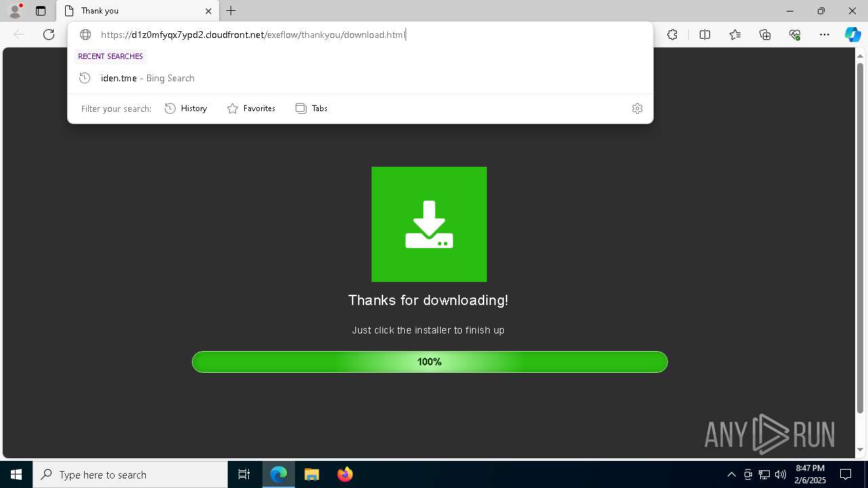
Task: Minimize the Edge window
Action: 790,11
